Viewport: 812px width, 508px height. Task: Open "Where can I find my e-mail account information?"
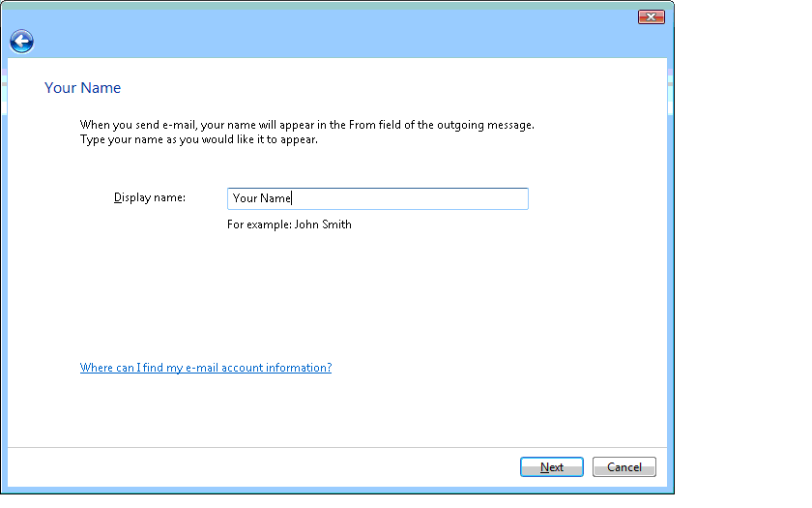tap(205, 368)
